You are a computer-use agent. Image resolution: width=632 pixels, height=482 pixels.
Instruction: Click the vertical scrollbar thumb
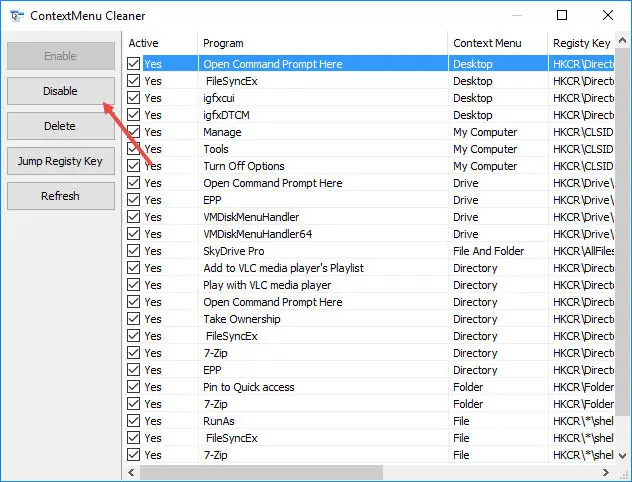pyautogui.click(x=622, y=231)
